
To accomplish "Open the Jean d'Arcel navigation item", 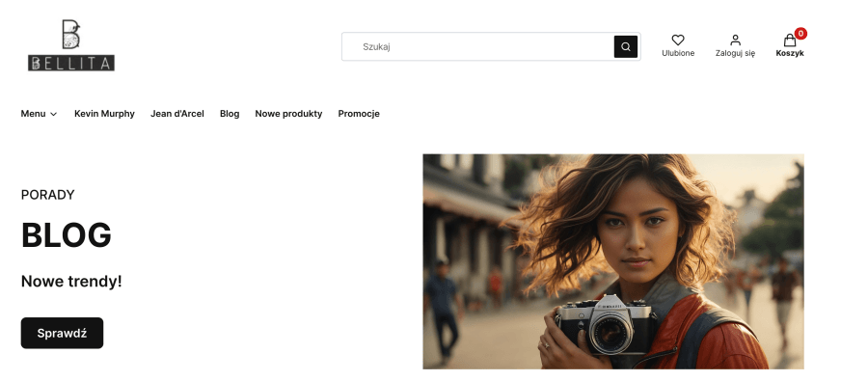I will pyautogui.click(x=177, y=114).
